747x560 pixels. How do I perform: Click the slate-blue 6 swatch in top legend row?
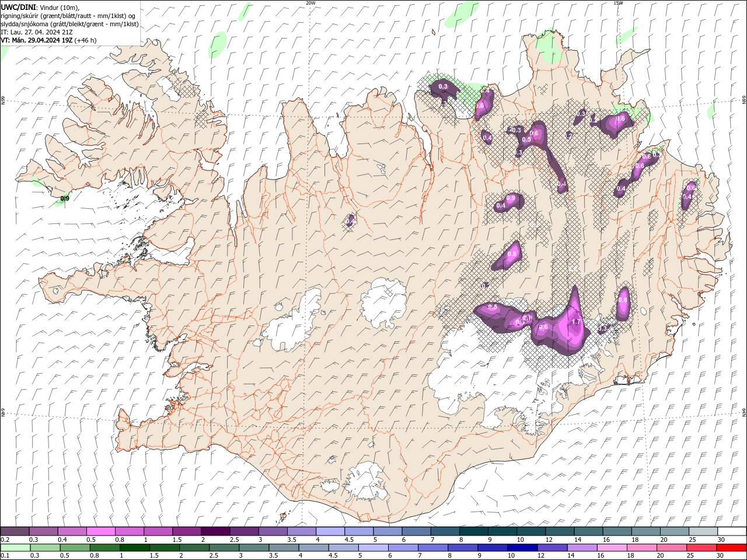click(416, 531)
